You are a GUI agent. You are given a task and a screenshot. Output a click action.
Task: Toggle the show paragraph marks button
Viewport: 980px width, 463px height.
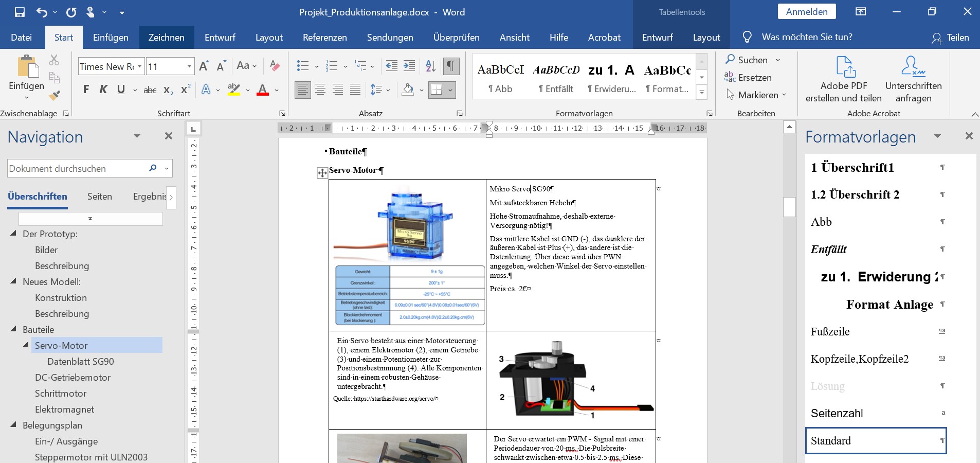click(450, 66)
